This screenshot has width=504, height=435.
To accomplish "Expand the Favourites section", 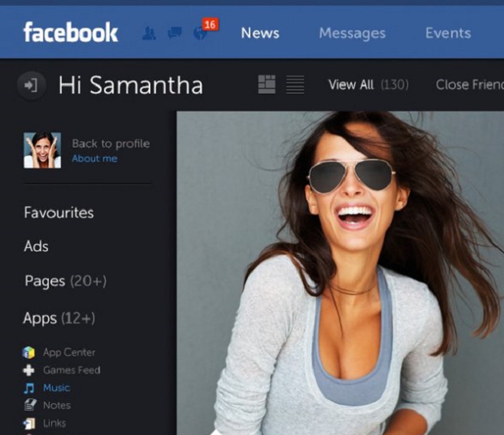I will click(58, 213).
